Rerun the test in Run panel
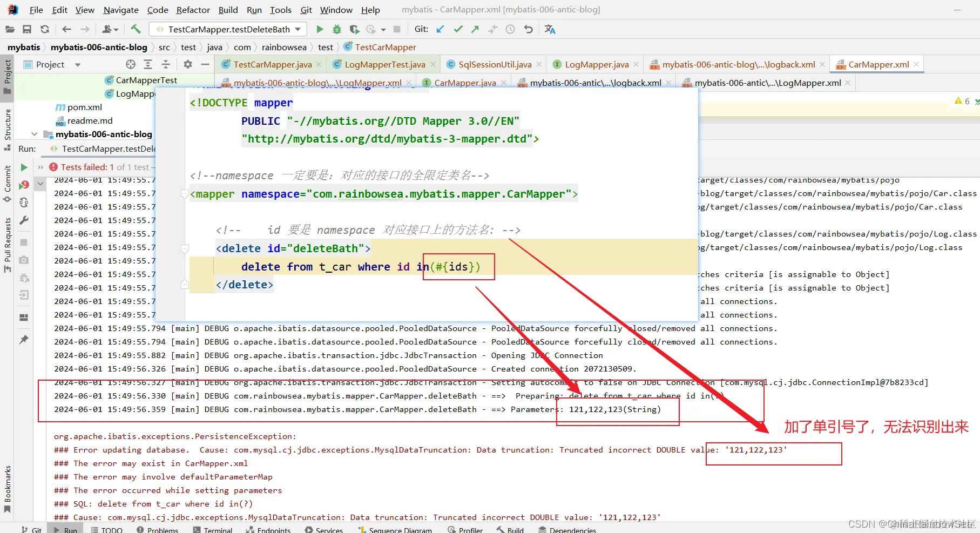The image size is (980, 533). pos(24,167)
